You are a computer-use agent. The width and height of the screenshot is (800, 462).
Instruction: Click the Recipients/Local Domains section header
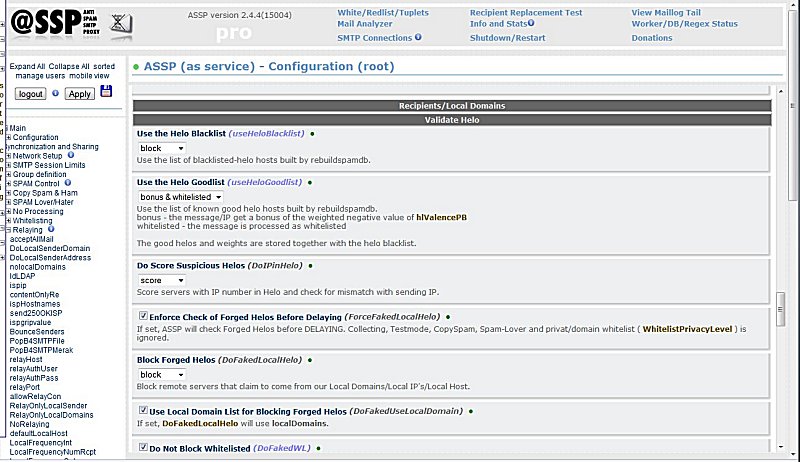coord(452,106)
